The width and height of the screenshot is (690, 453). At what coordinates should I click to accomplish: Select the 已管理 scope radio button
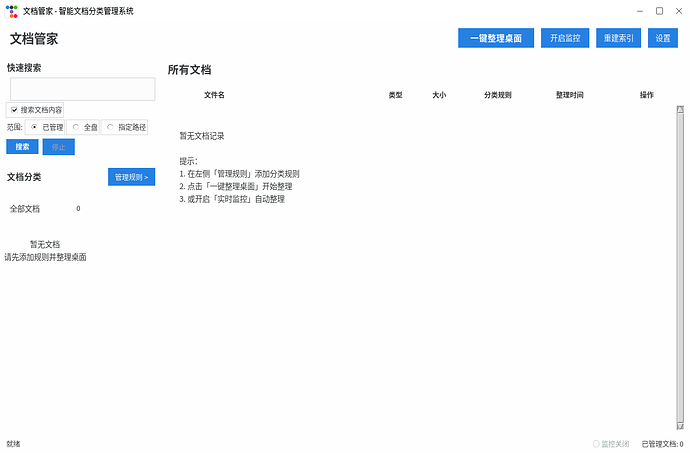[34, 127]
